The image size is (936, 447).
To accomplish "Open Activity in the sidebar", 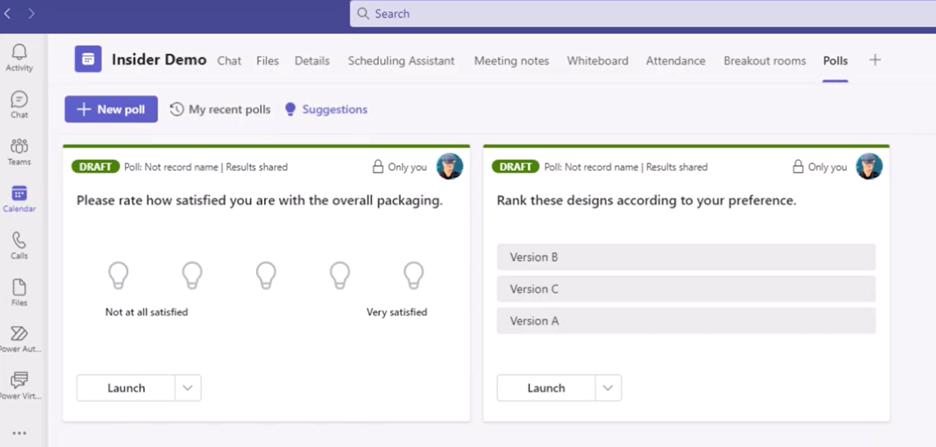I will pyautogui.click(x=19, y=58).
